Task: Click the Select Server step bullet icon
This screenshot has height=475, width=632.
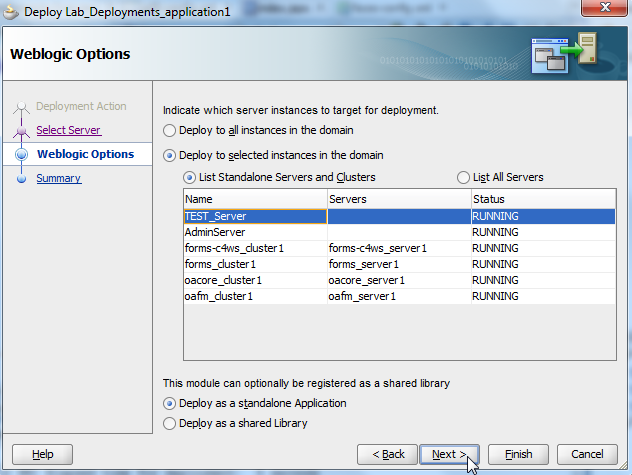Action: tap(21, 131)
